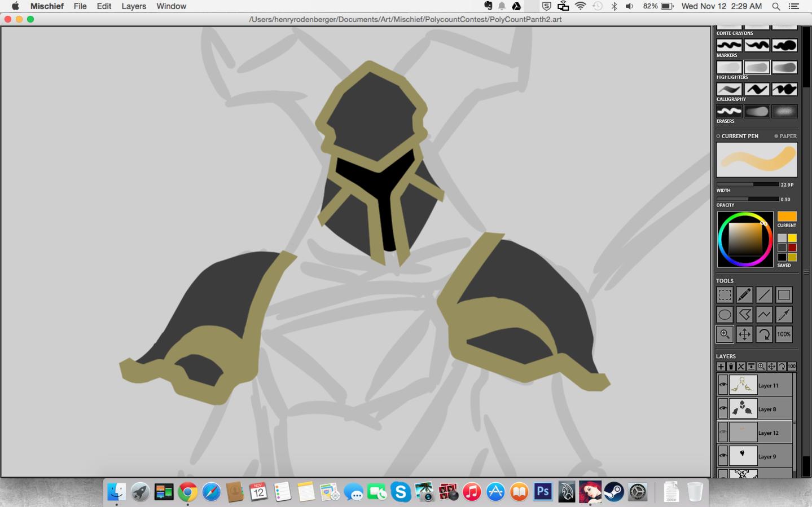
Task: Select the Polygon shape tool
Action: pos(744,315)
